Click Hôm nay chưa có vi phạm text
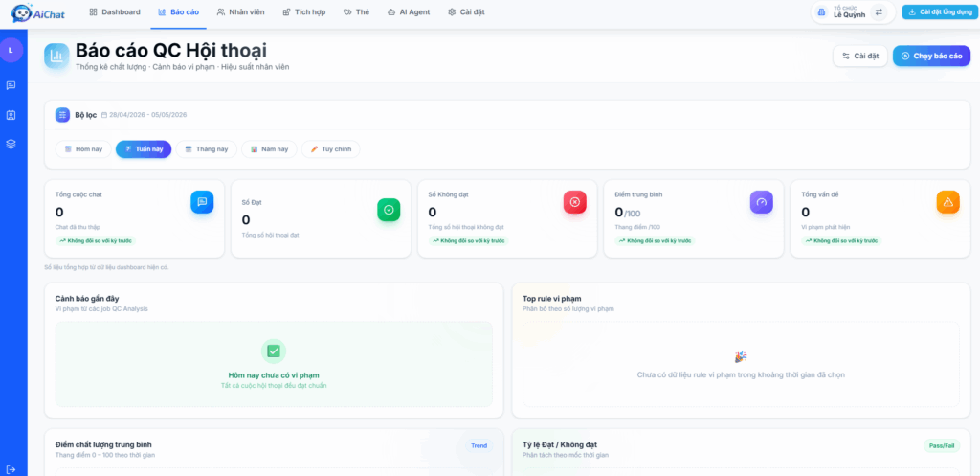Viewport: 980px width, 476px height. [x=274, y=375]
